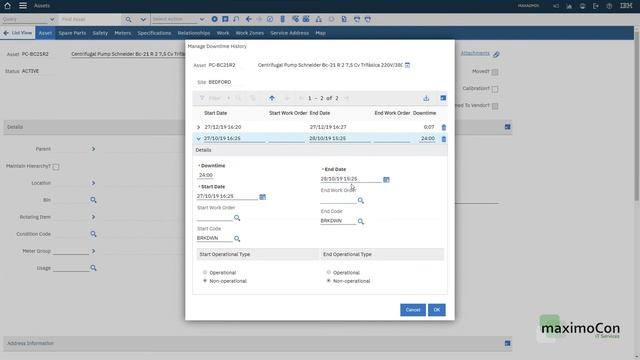This screenshot has height=360, width=640.
Task: Select Start Non-operational radio button
Action: point(205,281)
